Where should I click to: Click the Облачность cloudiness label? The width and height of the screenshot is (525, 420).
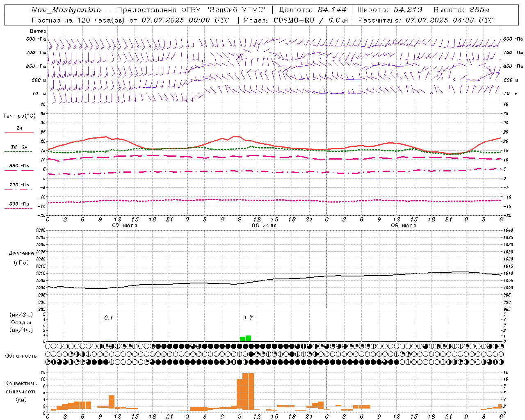[x=21, y=356]
